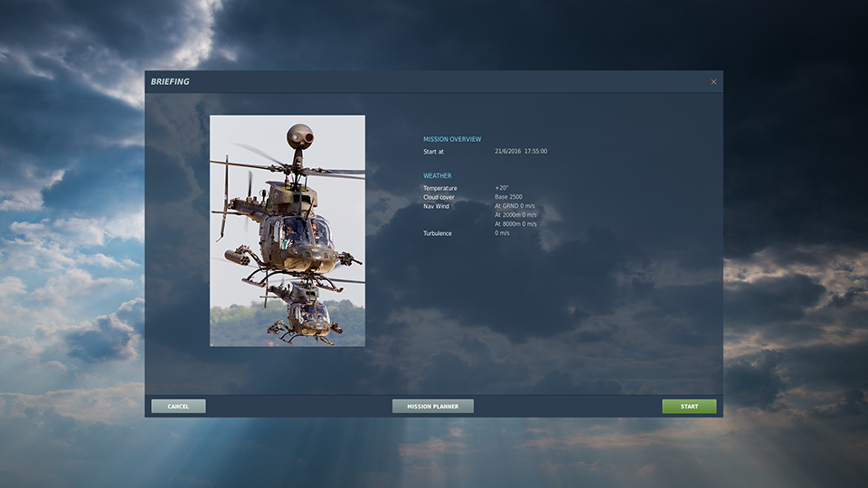Image resolution: width=868 pixels, height=488 pixels.
Task: Click the +20° temperature value
Action: (502, 188)
